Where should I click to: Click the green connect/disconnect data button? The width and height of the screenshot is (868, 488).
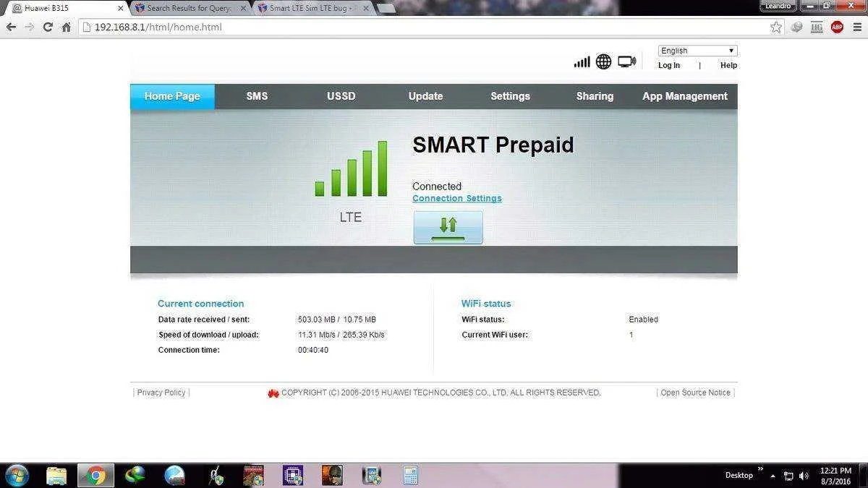pos(448,227)
